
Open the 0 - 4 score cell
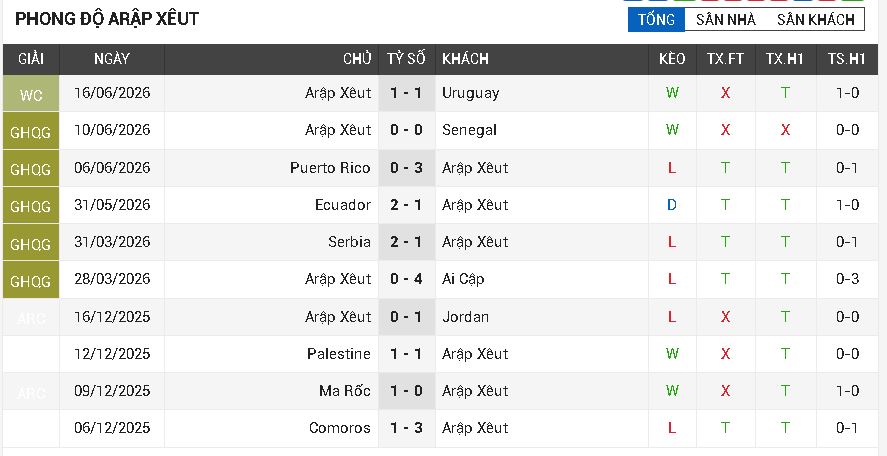406,279
